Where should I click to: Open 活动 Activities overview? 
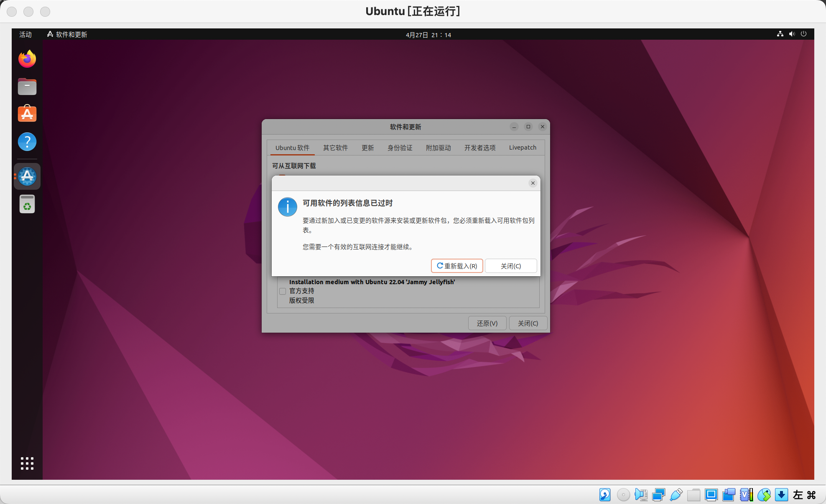point(25,34)
